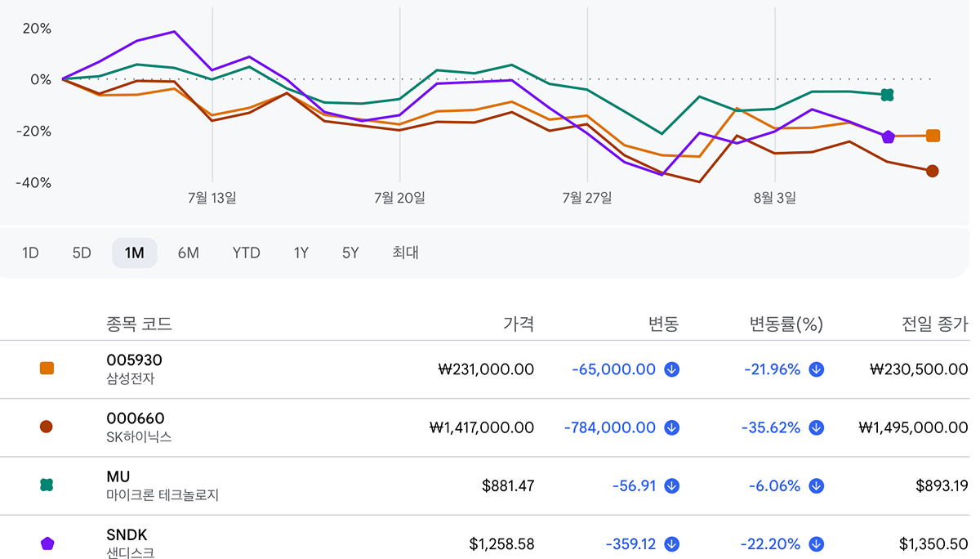Image resolution: width=980 pixels, height=559 pixels.
Task: Click the 8월 3일 date label on chart
Action: (775, 198)
